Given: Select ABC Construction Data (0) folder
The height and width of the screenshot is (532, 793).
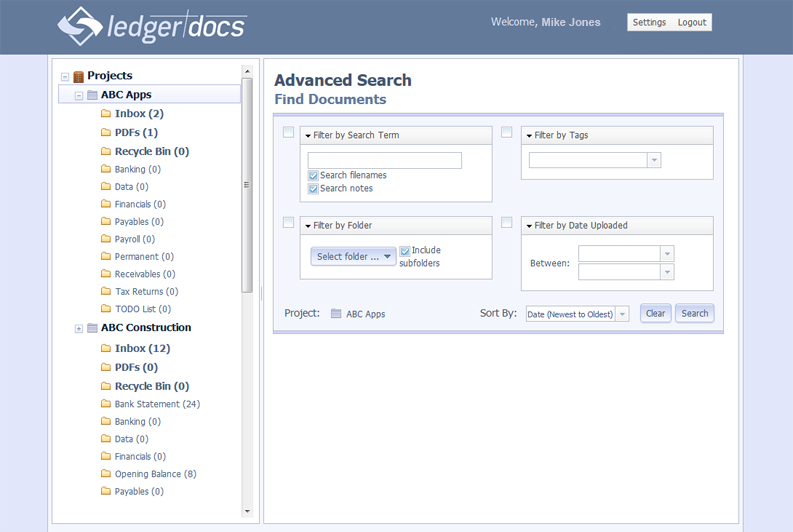Looking at the screenshot, I should pyautogui.click(x=131, y=439).
